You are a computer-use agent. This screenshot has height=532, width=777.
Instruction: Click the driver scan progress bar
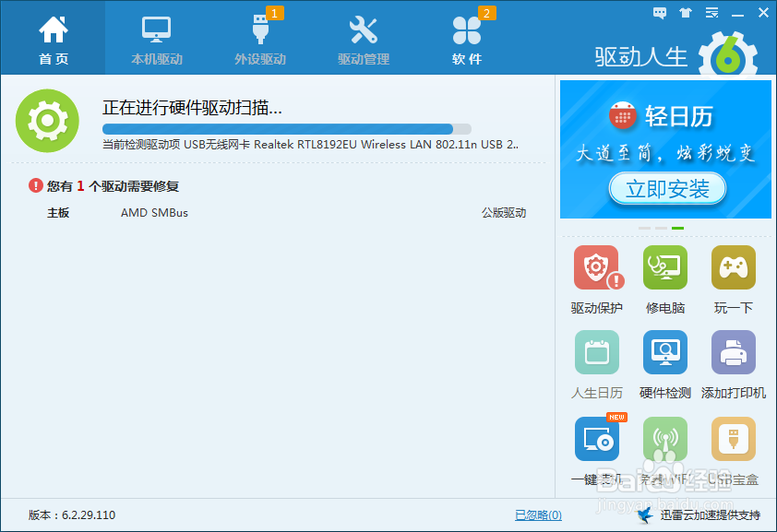click(286, 129)
